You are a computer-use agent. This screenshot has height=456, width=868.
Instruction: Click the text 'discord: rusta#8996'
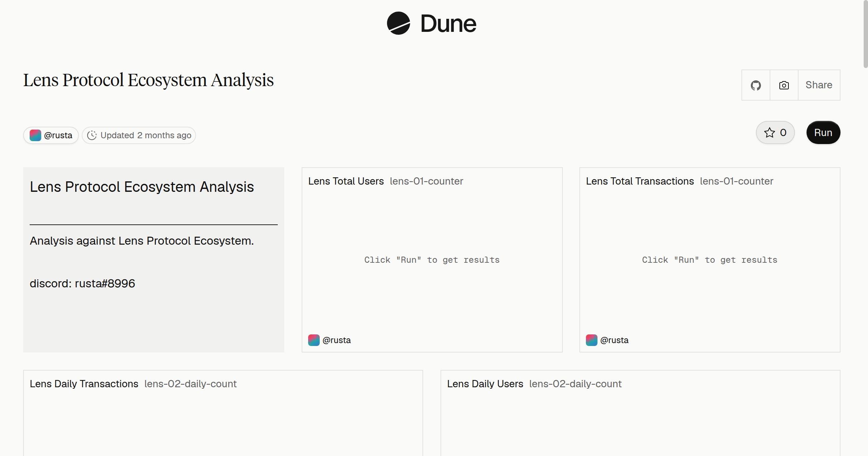pyautogui.click(x=82, y=283)
